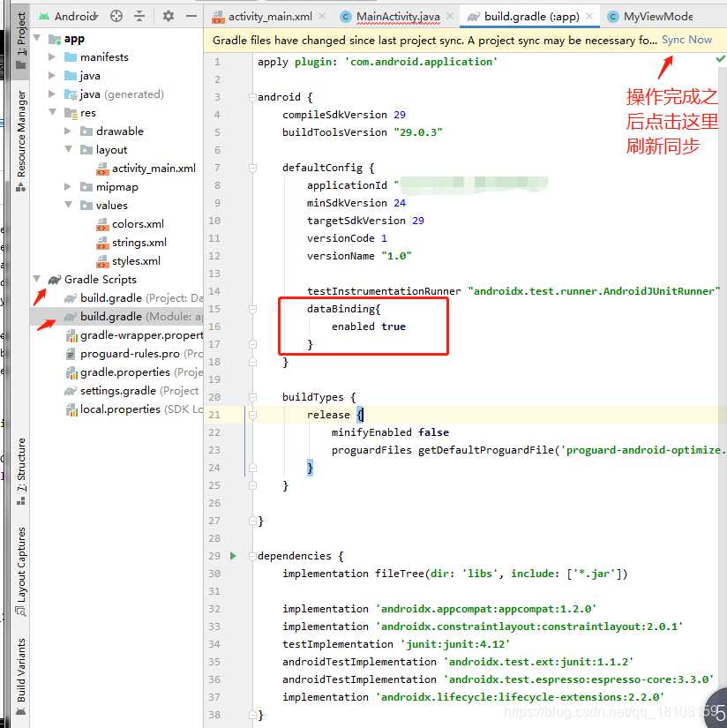Open the Structure side tab
This screenshot has width=727, height=728.
(x=21, y=471)
